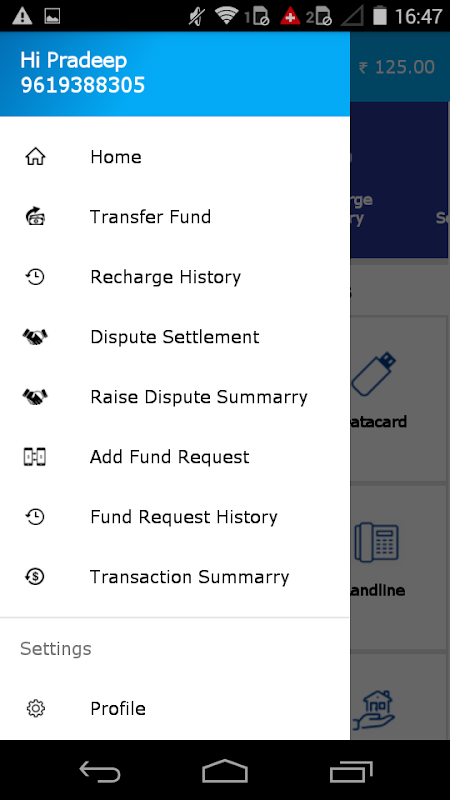450x800 pixels.
Task: Open Profile under Settings
Action: 175,708
